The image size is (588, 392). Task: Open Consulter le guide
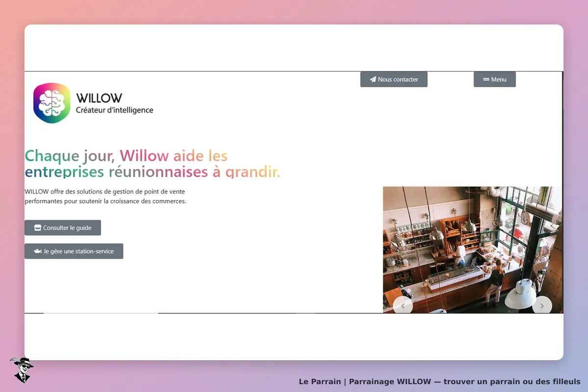63,228
